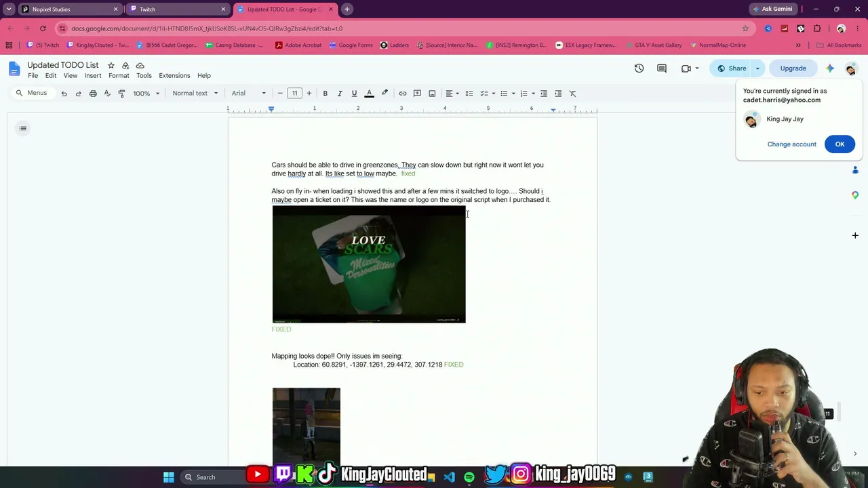
Task: Print the document with printer icon
Action: [93, 94]
